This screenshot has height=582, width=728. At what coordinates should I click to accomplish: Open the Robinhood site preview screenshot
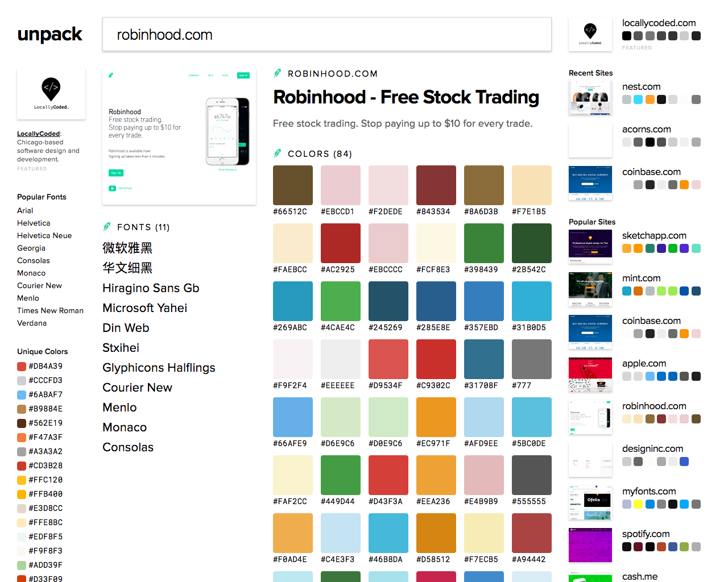[179, 136]
